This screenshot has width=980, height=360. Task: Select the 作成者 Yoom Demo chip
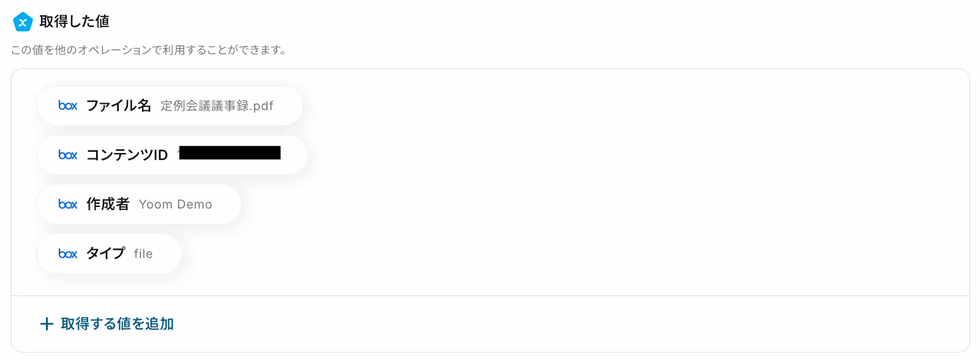(x=139, y=204)
